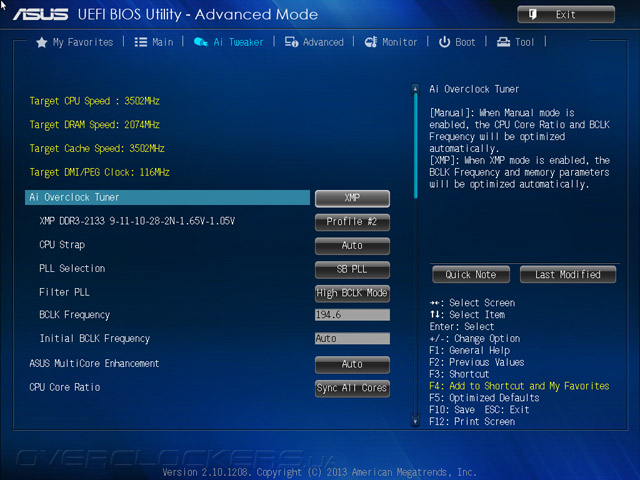The width and height of the screenshot is (640, 480).
Task: Click the Exit button label
Action: pos(565,15)
